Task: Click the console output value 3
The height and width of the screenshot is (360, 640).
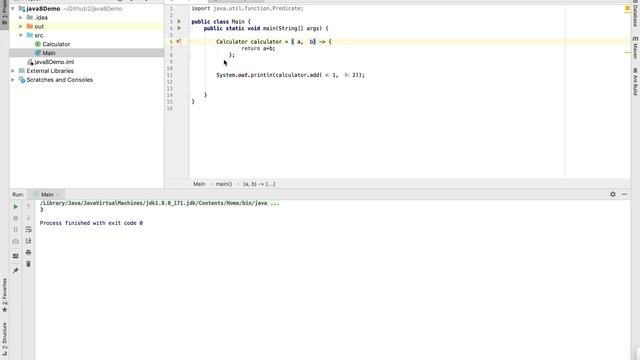Action: (42, 209)
